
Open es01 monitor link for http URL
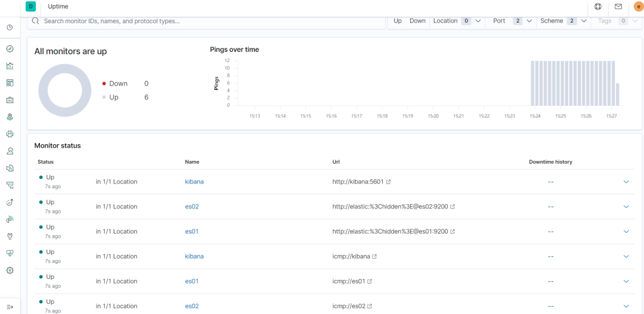click(x=192, y=232)
